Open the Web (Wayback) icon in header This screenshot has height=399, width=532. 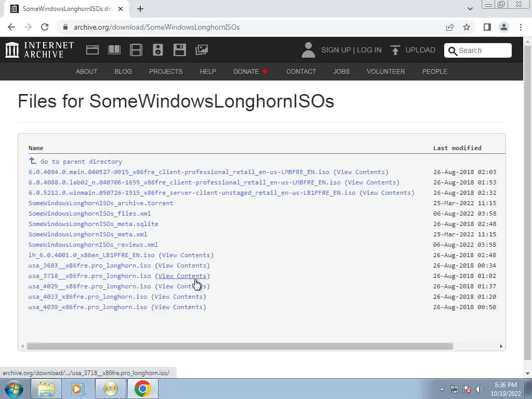[92, 50]
